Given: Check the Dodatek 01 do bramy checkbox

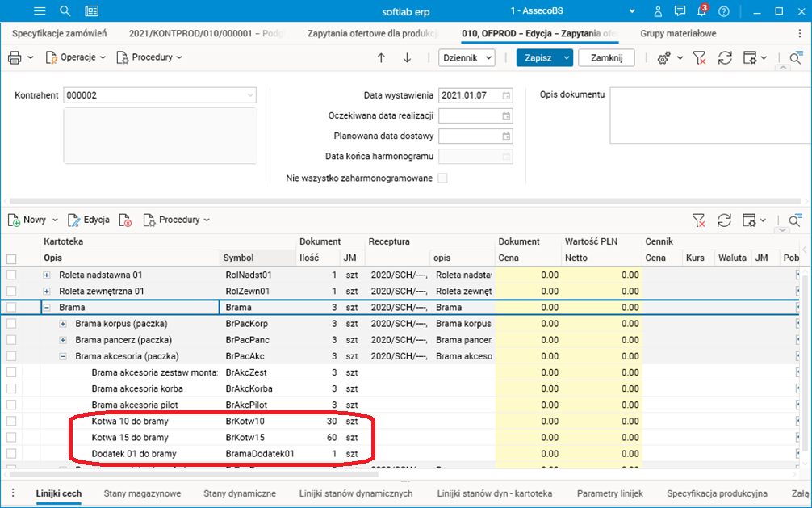Looking at the screenshot, I should coord(11,454).
